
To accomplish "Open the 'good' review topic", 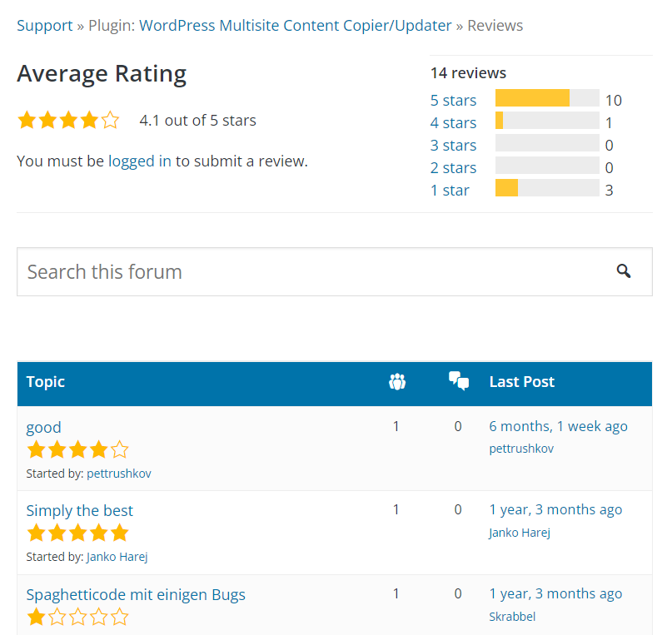I will tap(43, 427).
